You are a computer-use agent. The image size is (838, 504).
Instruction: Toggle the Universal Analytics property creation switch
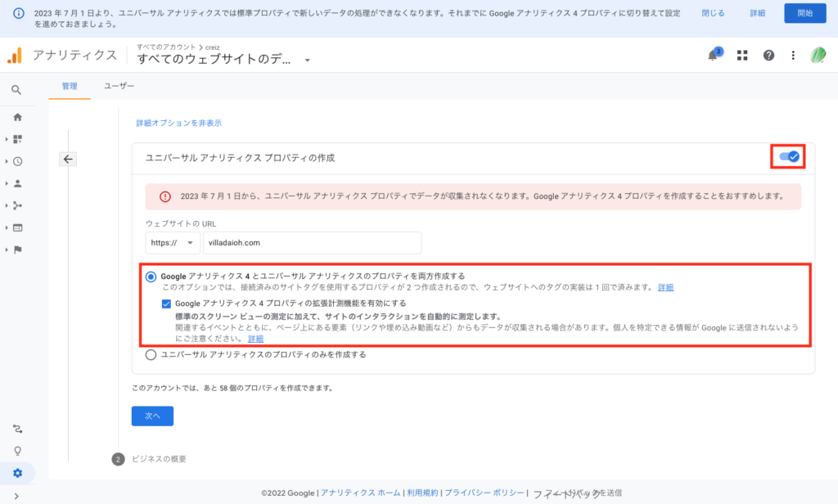pos(789,156)
